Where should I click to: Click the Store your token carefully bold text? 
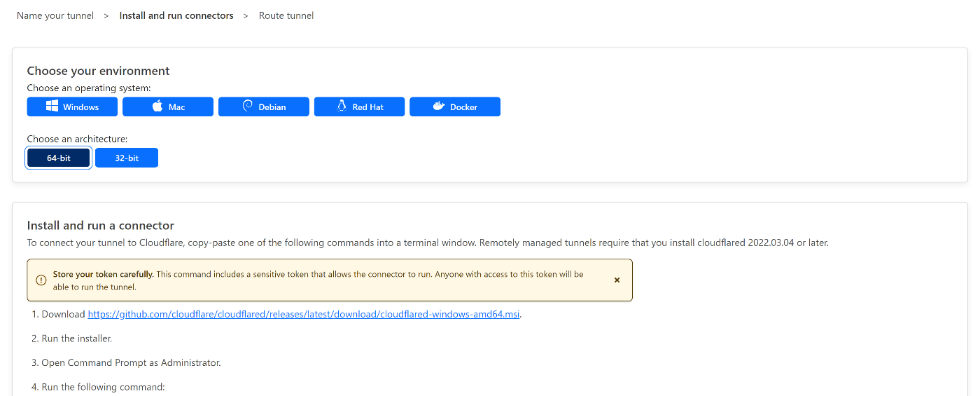(104, 274)
